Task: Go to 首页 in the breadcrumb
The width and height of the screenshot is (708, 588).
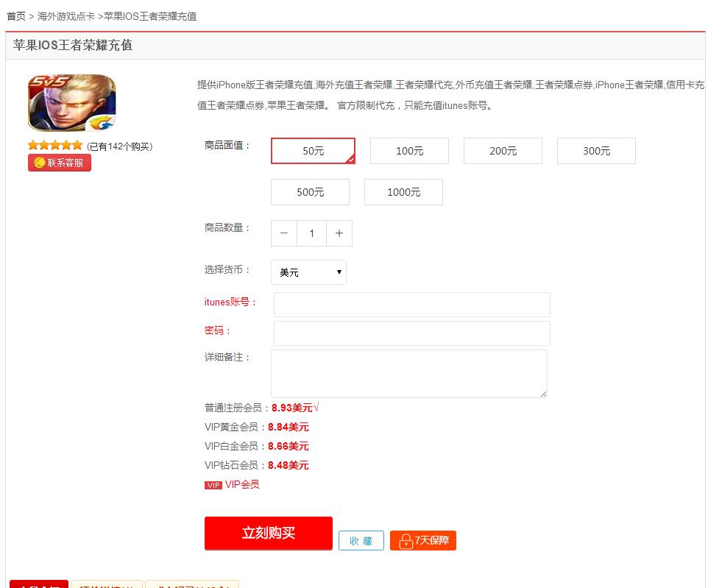Action: (15, 16)
